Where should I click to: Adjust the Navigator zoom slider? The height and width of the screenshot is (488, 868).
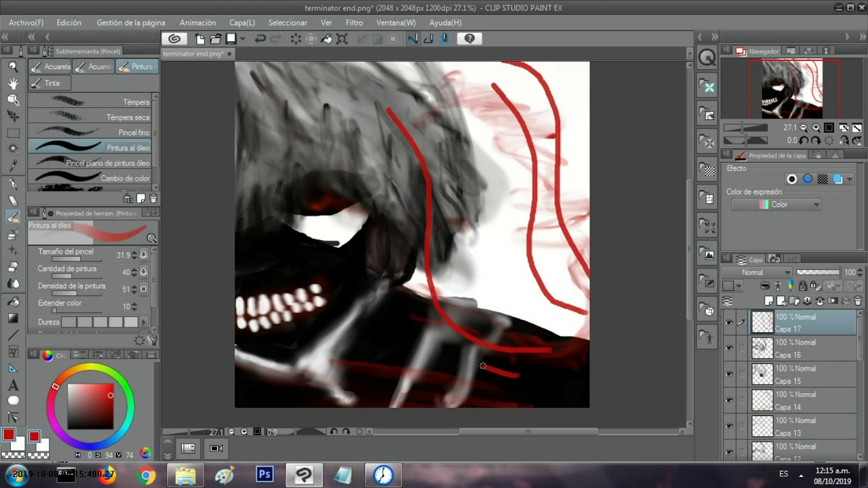(x=745, y=127)
